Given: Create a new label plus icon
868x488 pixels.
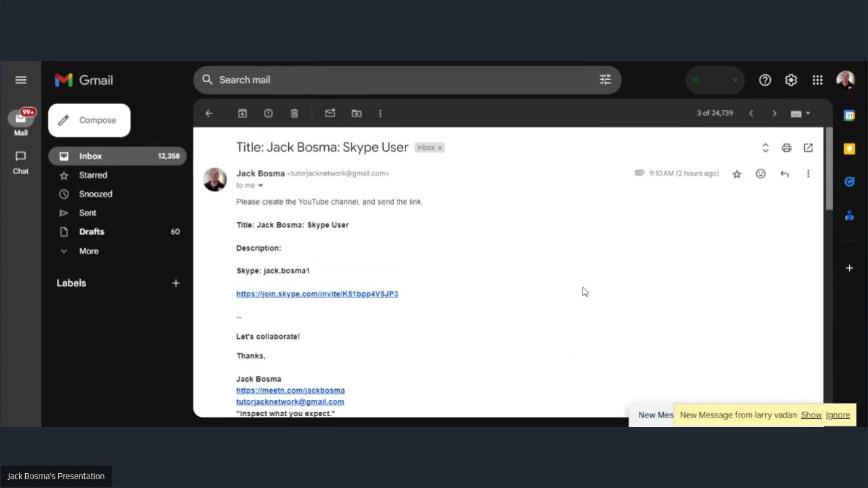Looking at the screenshot, I should (x=176, y=283).
